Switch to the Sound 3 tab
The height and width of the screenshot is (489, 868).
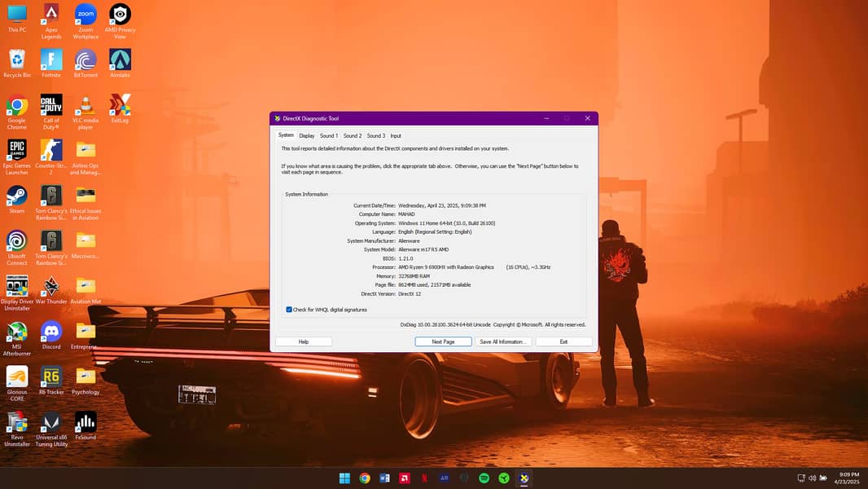point(376,135)
